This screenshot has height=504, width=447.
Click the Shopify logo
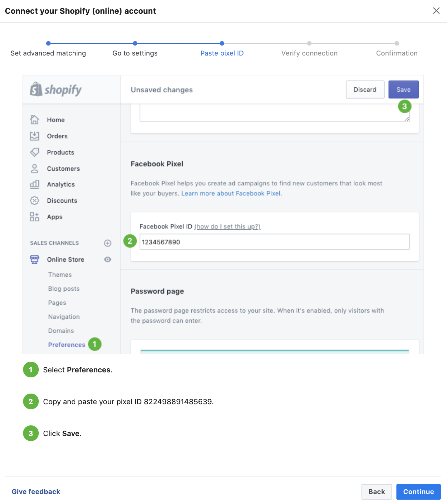pos(56,90)
